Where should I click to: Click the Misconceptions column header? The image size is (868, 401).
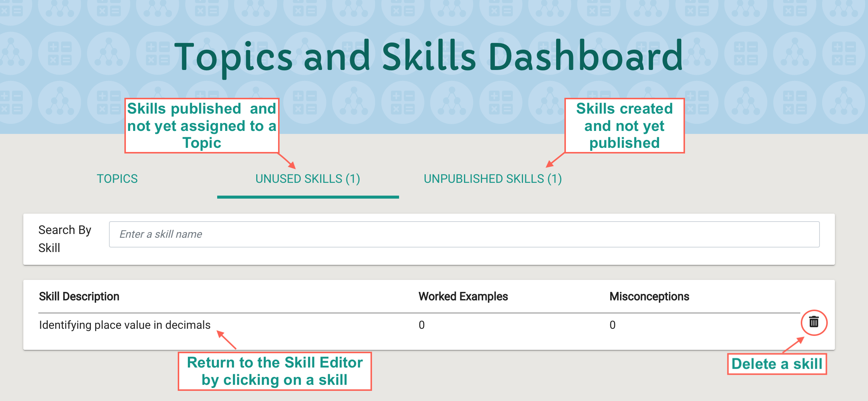649,296
